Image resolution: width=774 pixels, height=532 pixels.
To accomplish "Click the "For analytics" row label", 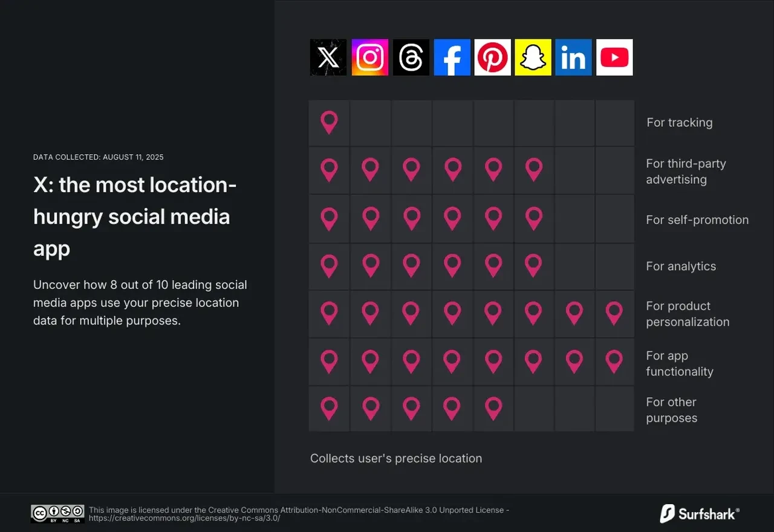I will coord(681,267).
